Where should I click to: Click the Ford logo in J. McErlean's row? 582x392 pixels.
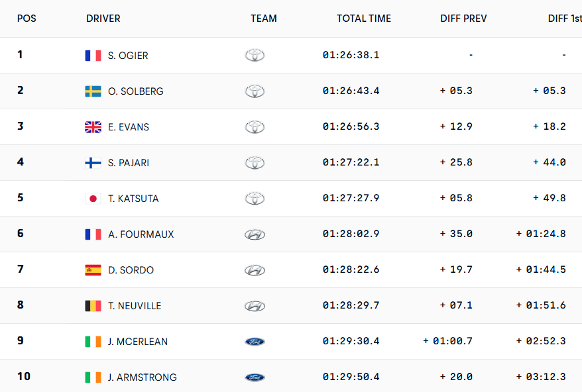tap(255, 342)
